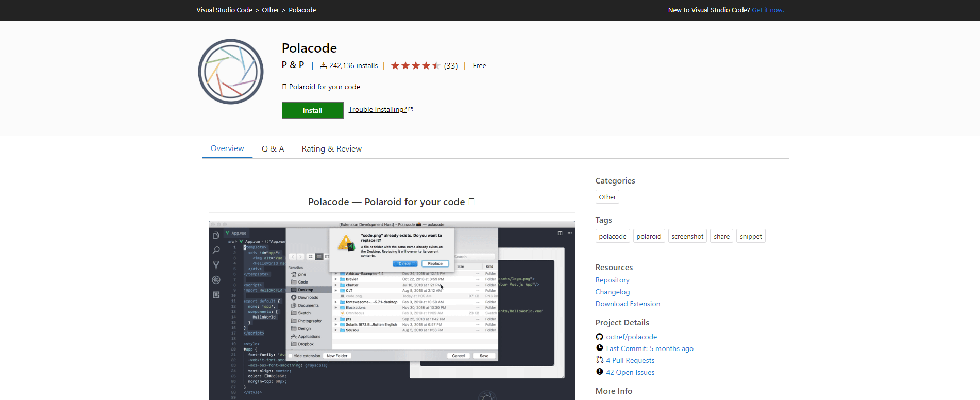The height and width of the screenshot is (400, 980).
Task: Select the share tag
Action: 722,236
